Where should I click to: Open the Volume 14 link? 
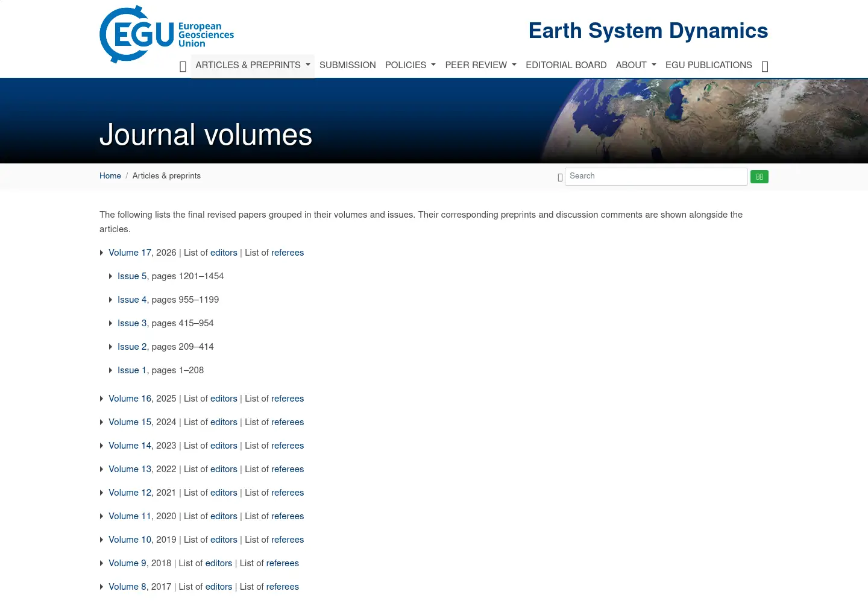(130, 446)
